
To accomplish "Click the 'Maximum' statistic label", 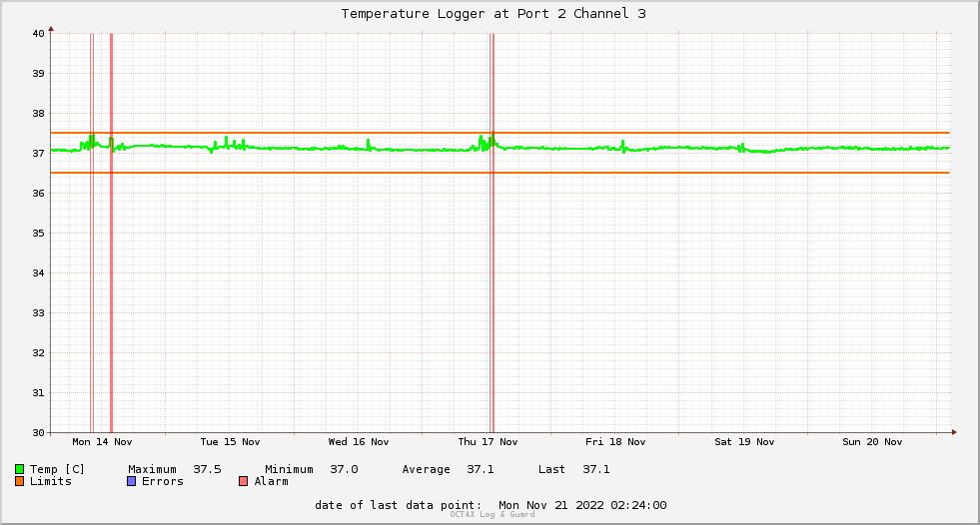I will coord(153,469).
